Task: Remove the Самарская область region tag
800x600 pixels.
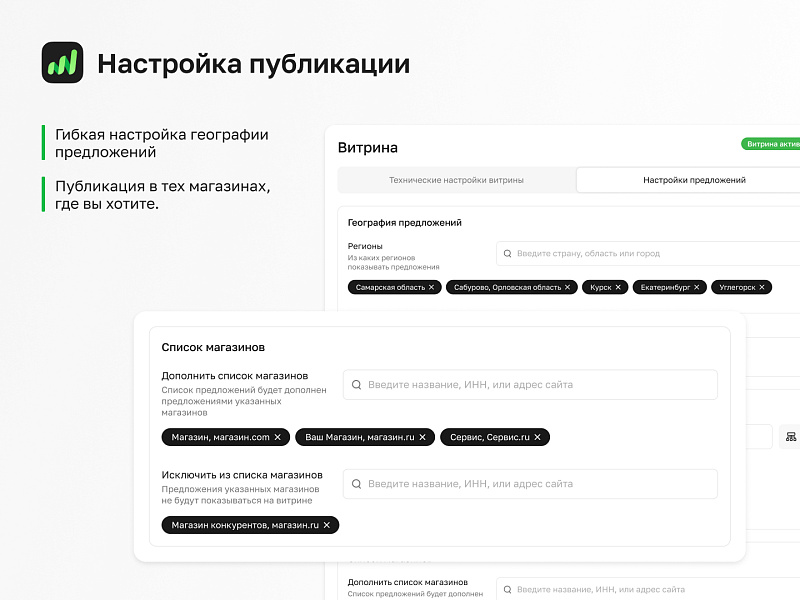Action: (431, 287)
